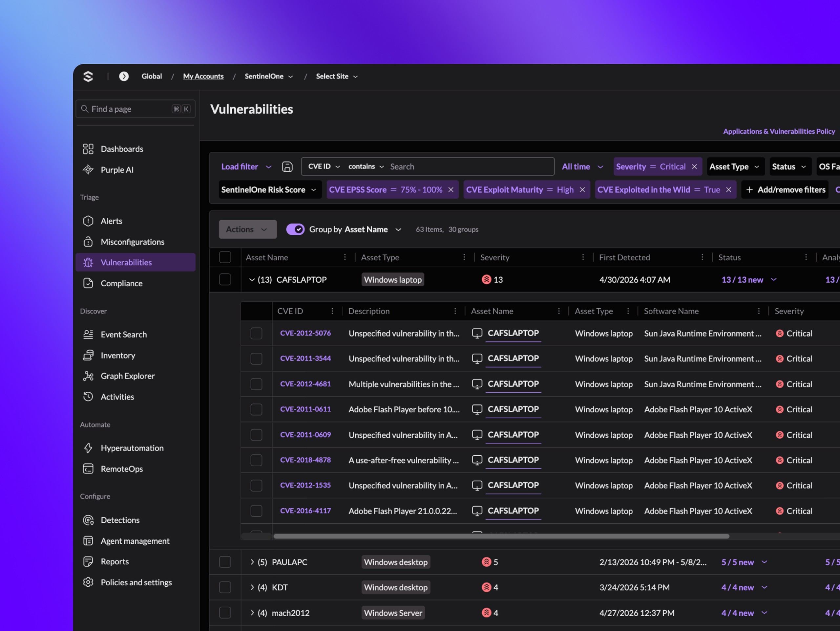The height and width of the screenshot is (631, 840).
Task: Click the Hyperautomation lightning icon
Action: click(88, 448)
